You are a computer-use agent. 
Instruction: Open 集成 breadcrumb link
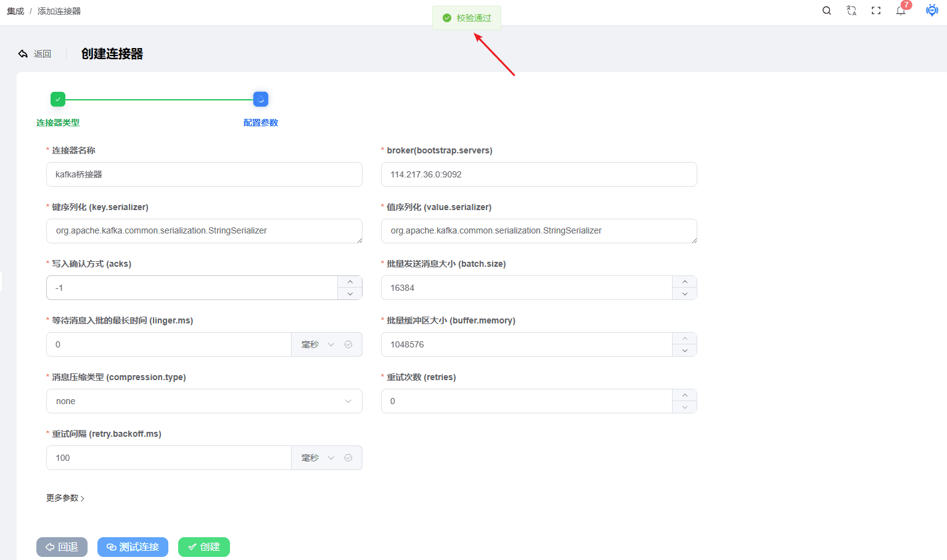tap(15, 11)
